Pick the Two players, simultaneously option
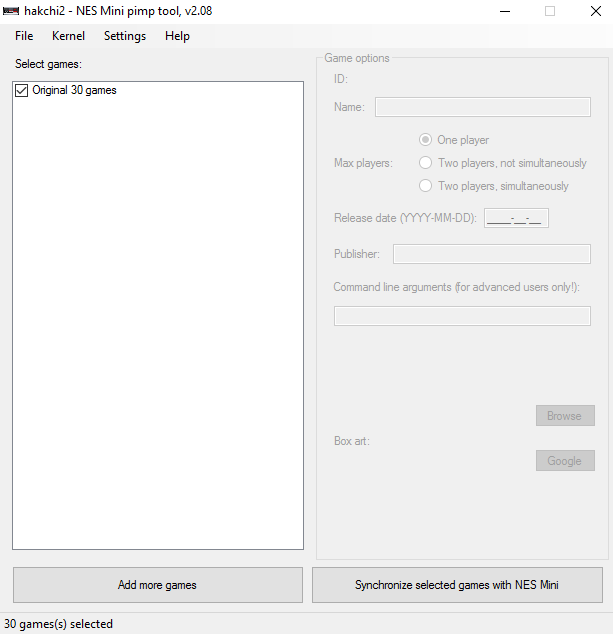The image size is (613, 634). pos(426,186)
